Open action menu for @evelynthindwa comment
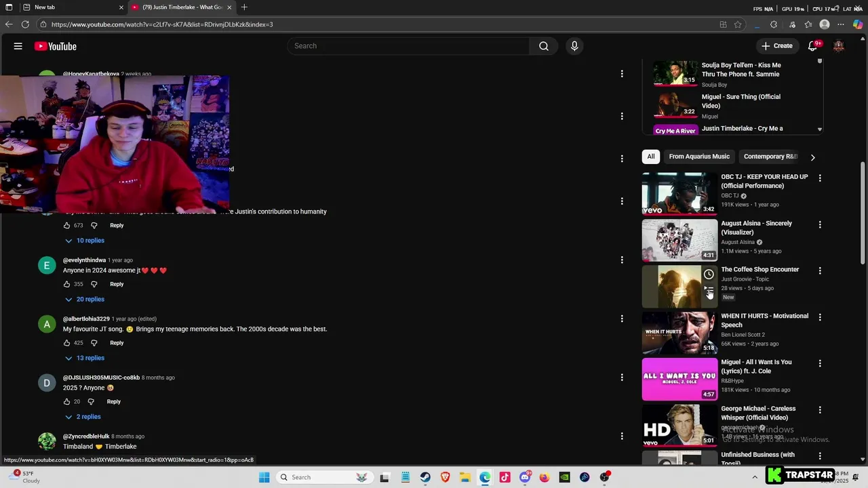The height and width of the screenshot is (488, 868). tap(622, 260)
